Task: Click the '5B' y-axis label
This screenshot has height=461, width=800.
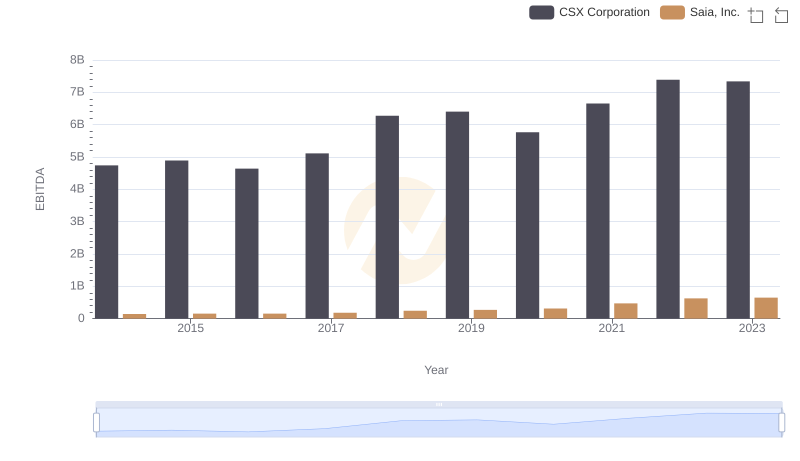Action: point(77,157)
